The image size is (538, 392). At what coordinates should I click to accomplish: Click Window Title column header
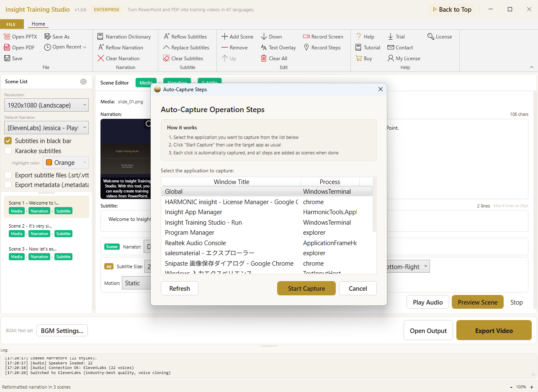[x=231, y=182]
